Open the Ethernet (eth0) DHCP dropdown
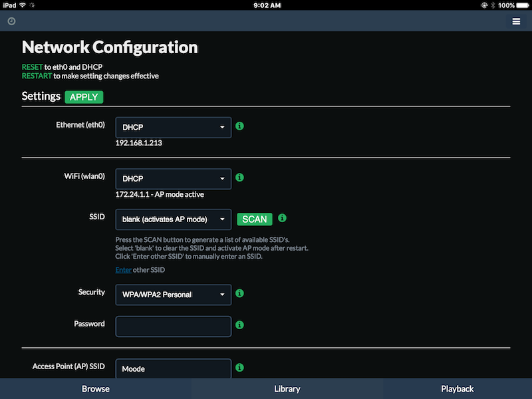The width and height of the screenshot is (532, 399). 174,127
